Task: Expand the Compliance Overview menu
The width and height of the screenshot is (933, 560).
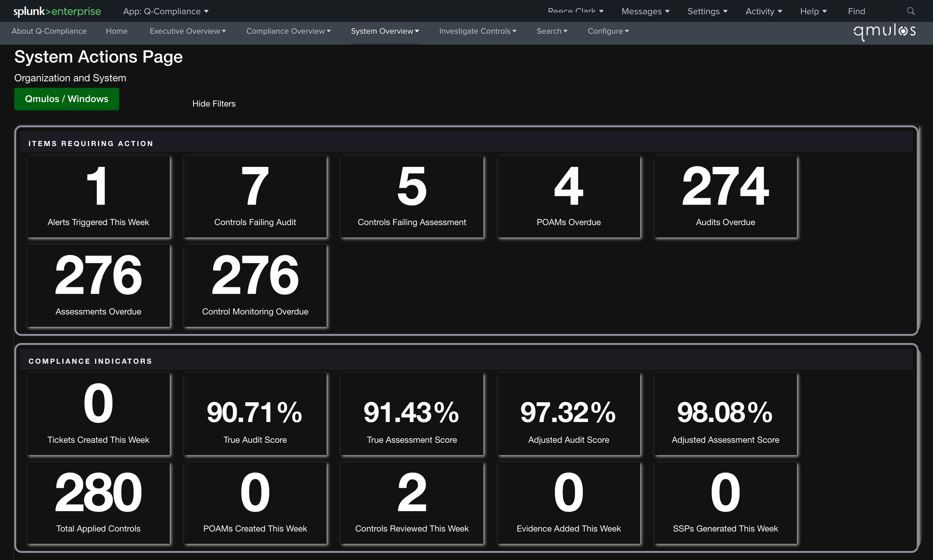Action: [x=288, y=31]
